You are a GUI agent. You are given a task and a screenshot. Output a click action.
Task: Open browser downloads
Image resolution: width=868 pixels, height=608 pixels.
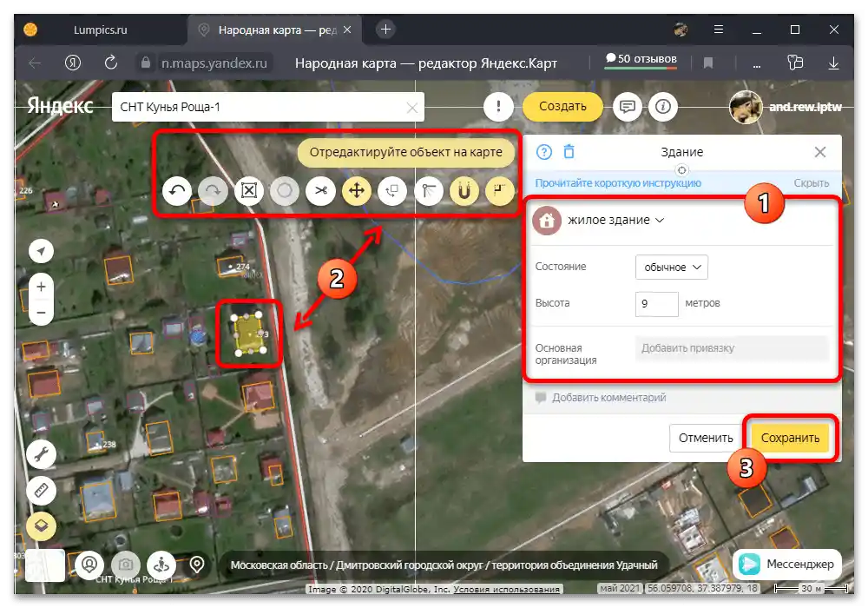833,63
